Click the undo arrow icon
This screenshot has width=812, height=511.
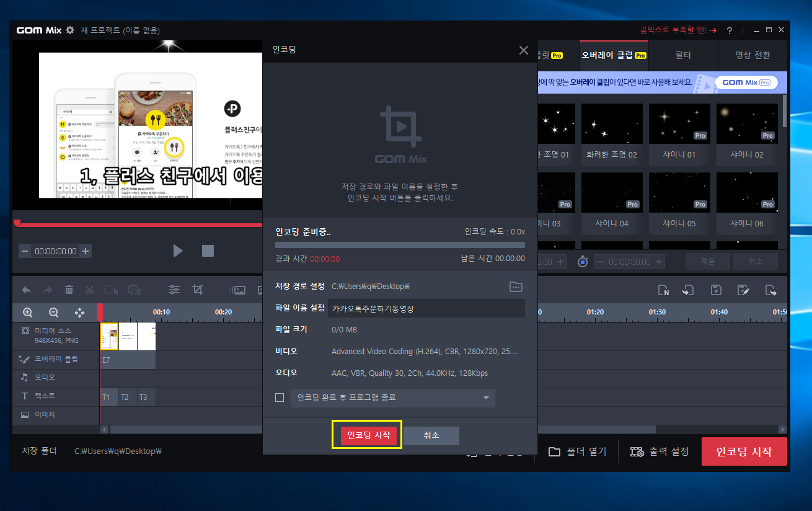click(x=27, y=290)
